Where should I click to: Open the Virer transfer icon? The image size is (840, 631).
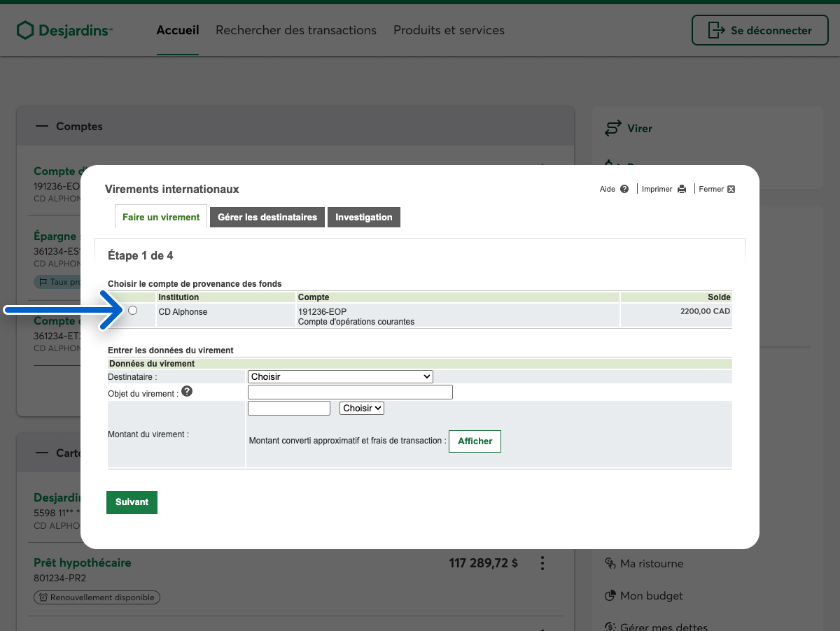(613, 129)
